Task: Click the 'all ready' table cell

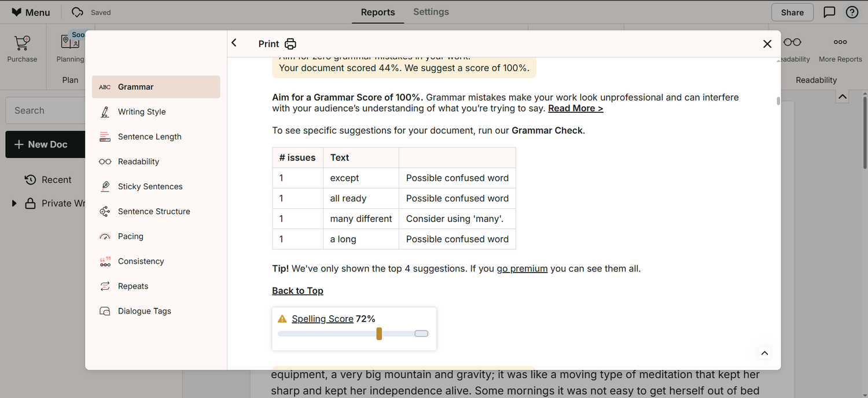Action: tap(361, 198)
